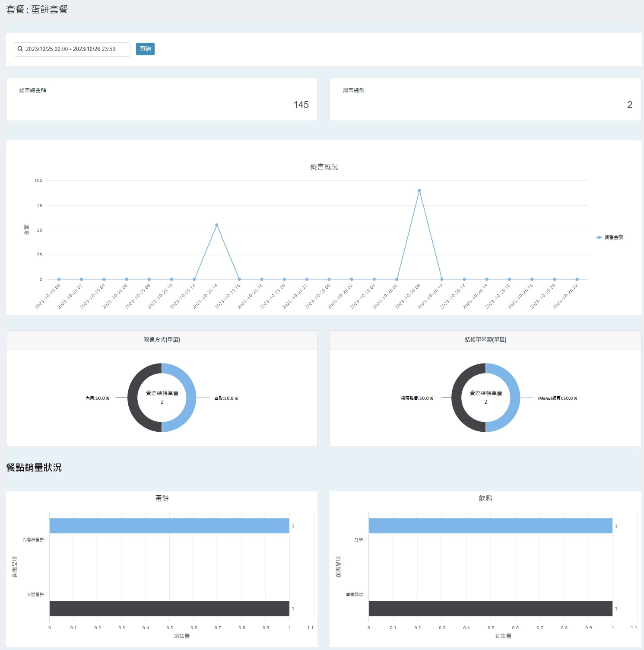Screen dimensions: 644x650
Task: Select the dark 掃碼點餐 donut segment
Action: [x=457, y=398]
